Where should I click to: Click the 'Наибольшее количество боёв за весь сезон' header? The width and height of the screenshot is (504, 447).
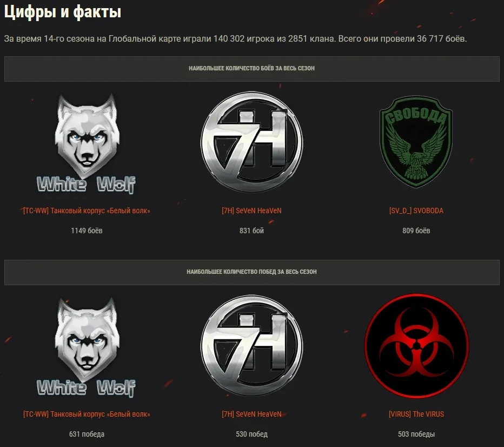coord(251,69)
